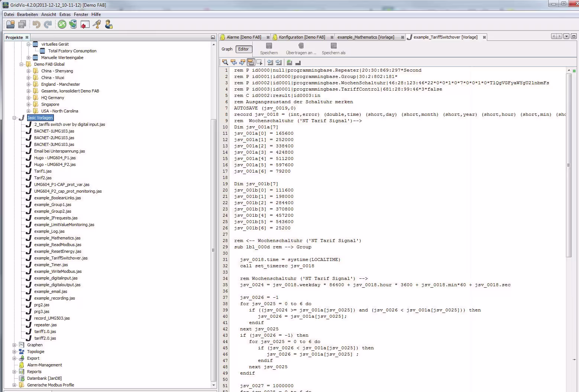Click the comment lines icon in editor toolbar
This screenshot has width=579, height=392.
point(289,62)
